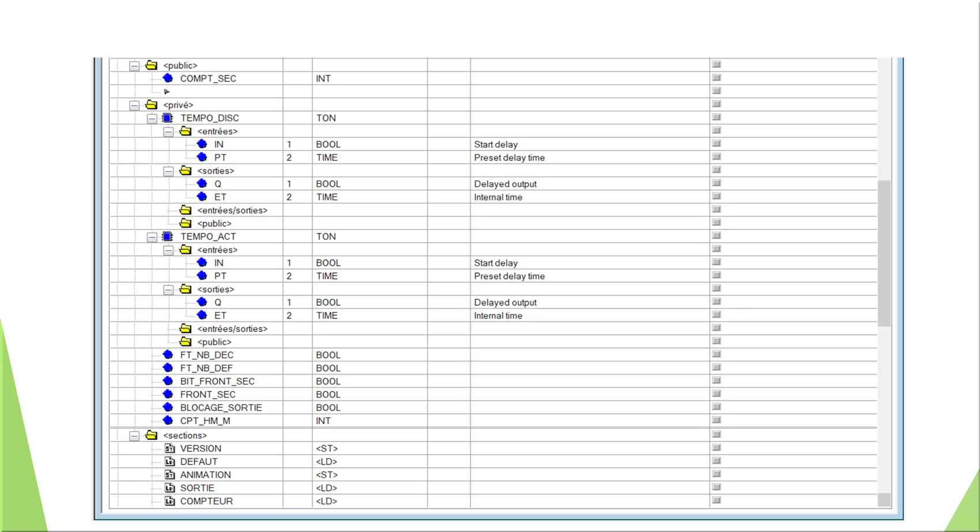
Task: Click the vertical scrollbar thumb
Action: [x=884, y=254]
